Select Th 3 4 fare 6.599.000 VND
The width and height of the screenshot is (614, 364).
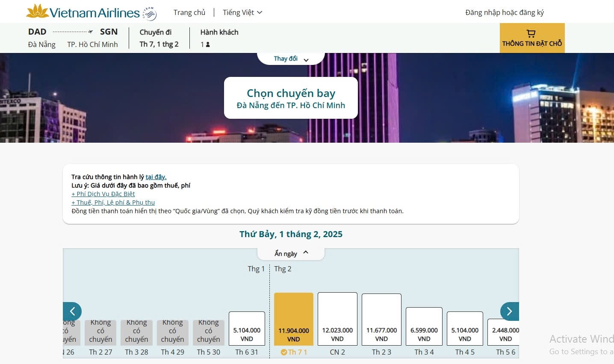point(424,326)
